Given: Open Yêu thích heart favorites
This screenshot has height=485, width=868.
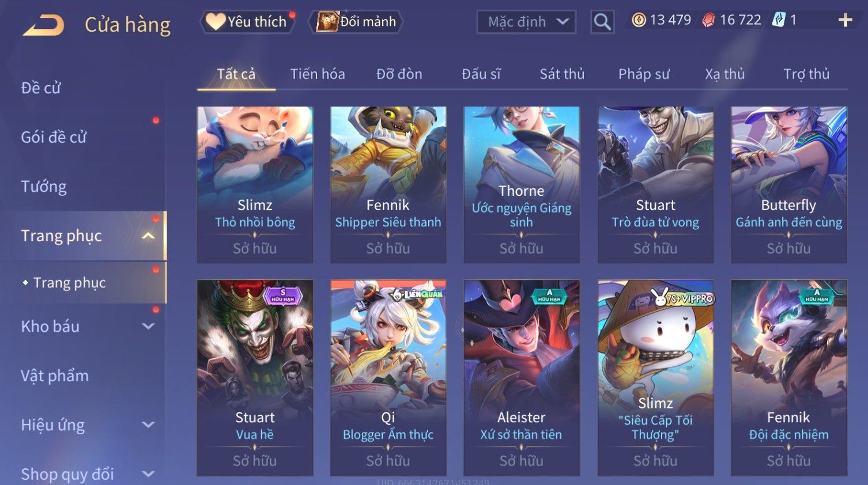Looking at the screenshot, I should pyautogui.click(x=247, y=22).
